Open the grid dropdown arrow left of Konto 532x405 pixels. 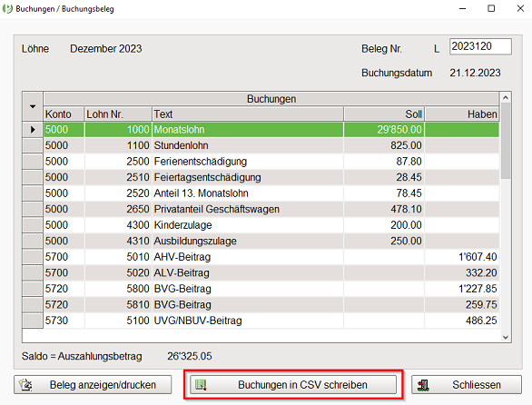point(33,106)
